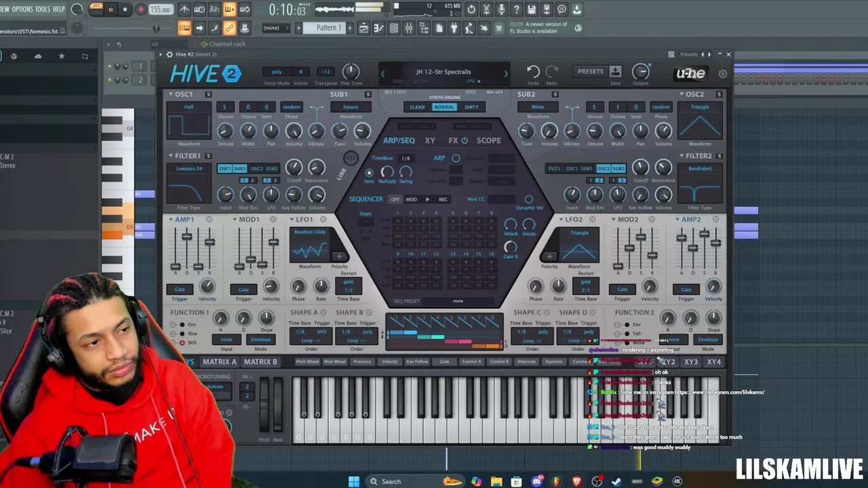Open Filter2 type Bandreject selector
This screenshot has width=868, height=488.
coord(699,168)
